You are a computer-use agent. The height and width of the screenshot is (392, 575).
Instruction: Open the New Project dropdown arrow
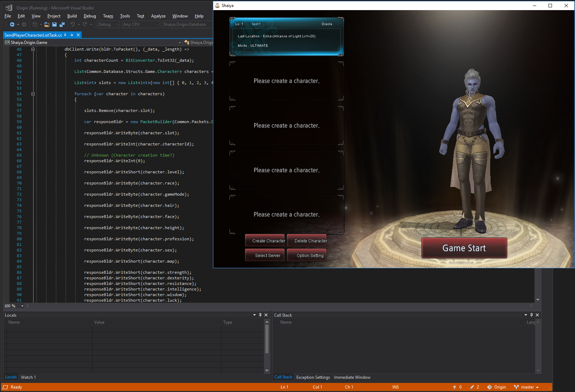(40, 24)
